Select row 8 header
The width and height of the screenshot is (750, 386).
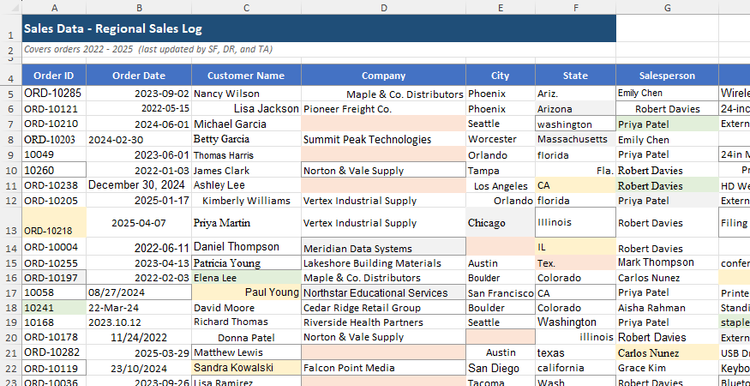[11, 140]
